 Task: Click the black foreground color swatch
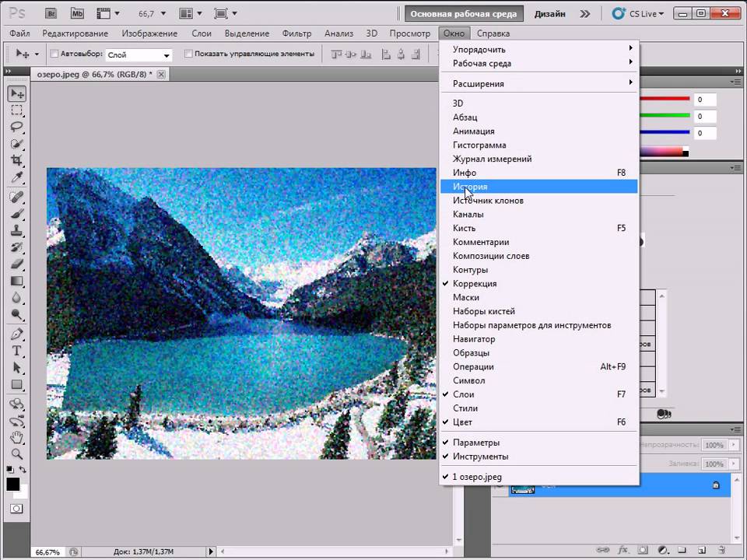click(x=13, y=485)
